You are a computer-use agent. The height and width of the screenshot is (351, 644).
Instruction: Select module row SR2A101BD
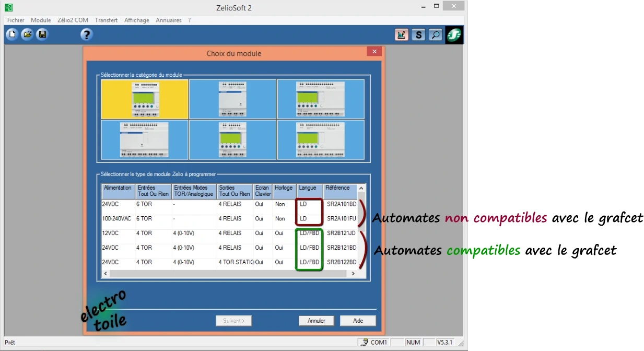point(230,204)
